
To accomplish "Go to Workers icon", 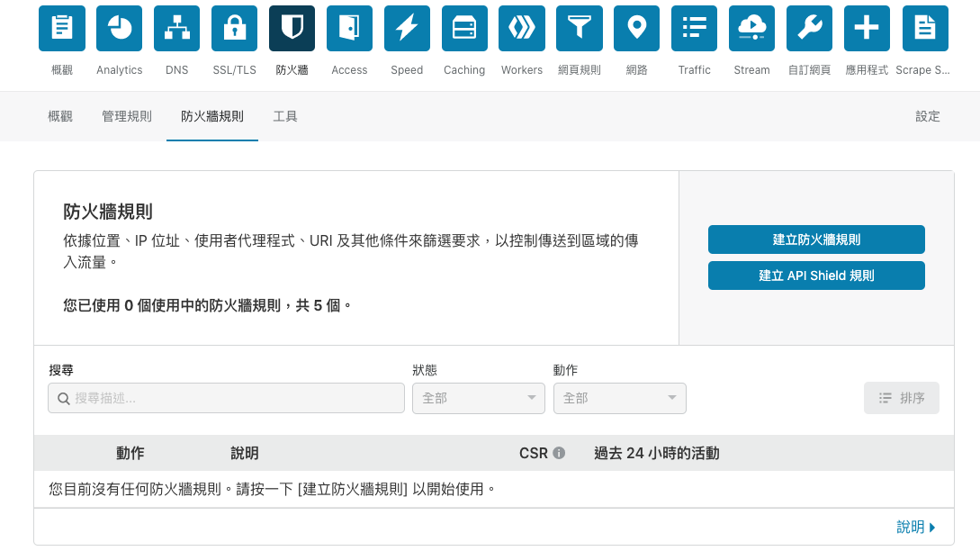I will 522,29.
